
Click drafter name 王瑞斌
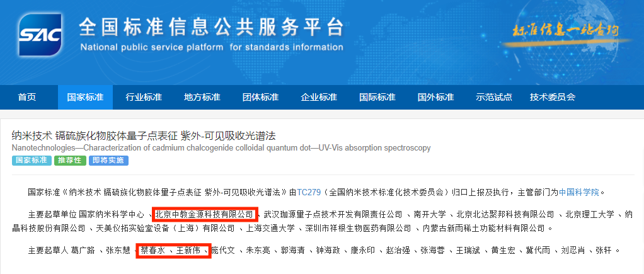click(x=468, y=250)
